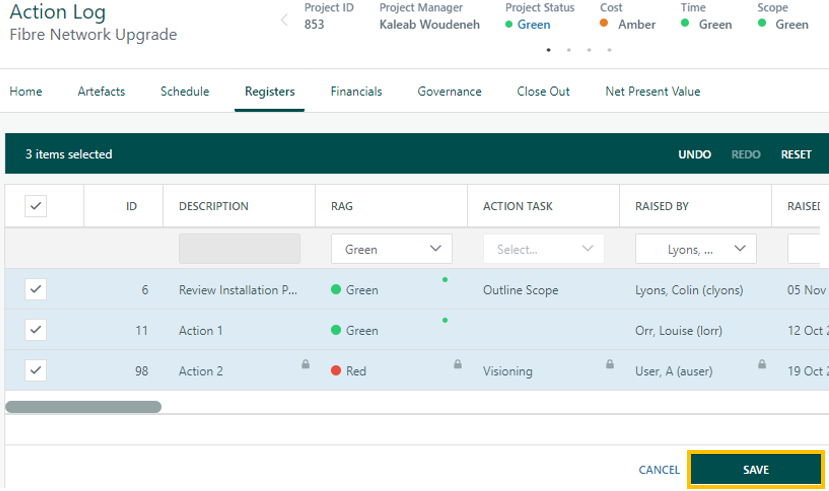Click the disabled Description bulk-edit field

pyautogui.click(x=240, y=249)
